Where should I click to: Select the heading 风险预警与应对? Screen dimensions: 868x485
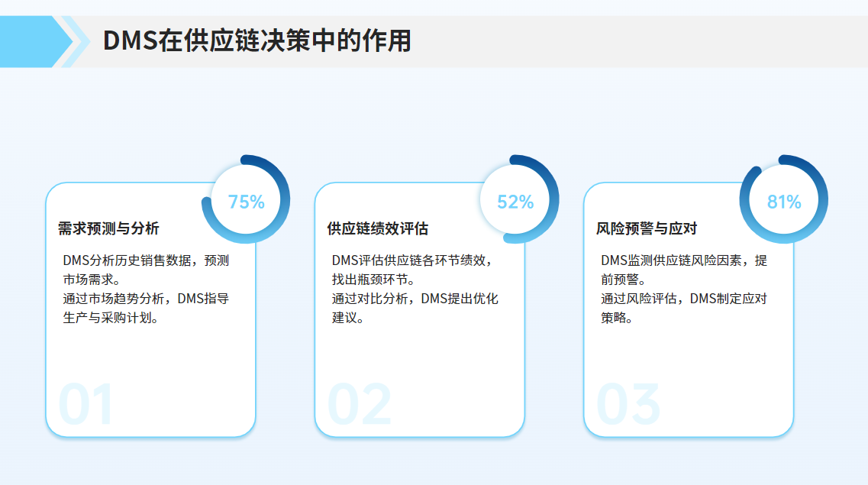click(647, 228)
